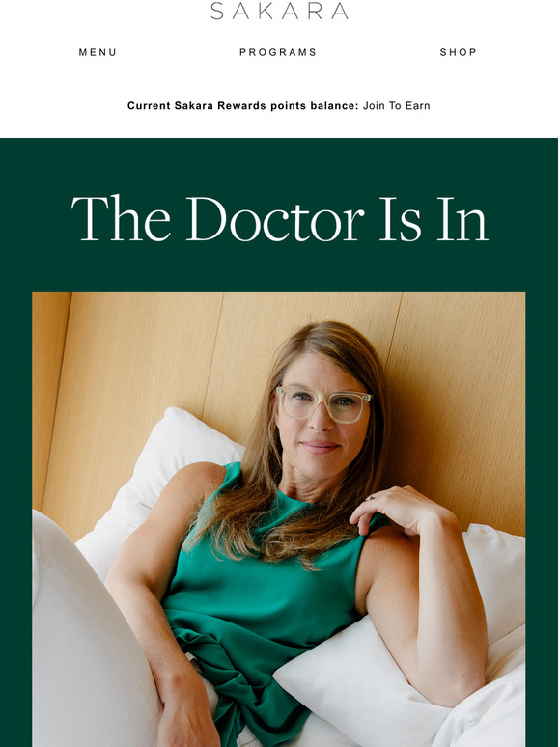560x747 pixels.
Task: Click the word Doctor in the headline
Action: (275, 218)
